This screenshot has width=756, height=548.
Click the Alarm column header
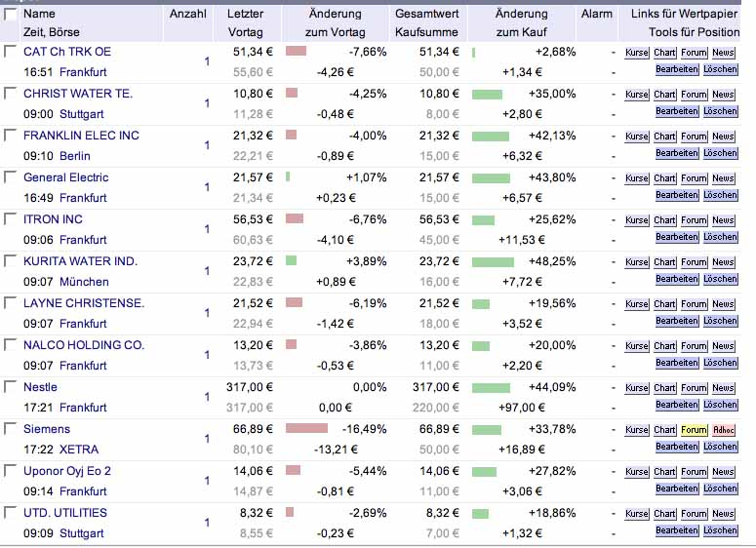pos(596,15)
